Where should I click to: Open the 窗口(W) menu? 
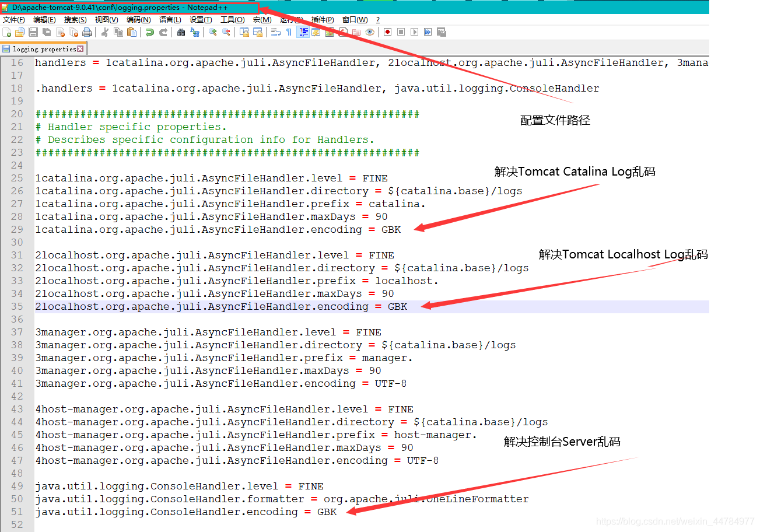pyautogui.click(x=355, y=20)
